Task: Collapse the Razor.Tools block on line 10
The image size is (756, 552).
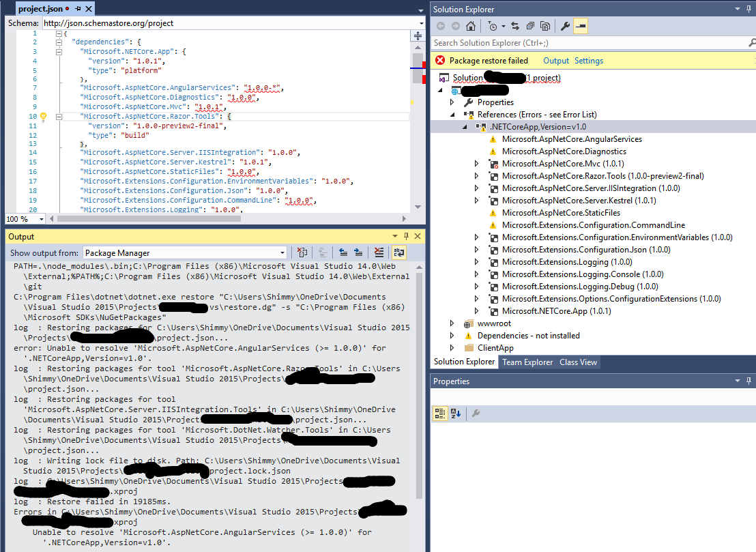Action: click(59, 117)
